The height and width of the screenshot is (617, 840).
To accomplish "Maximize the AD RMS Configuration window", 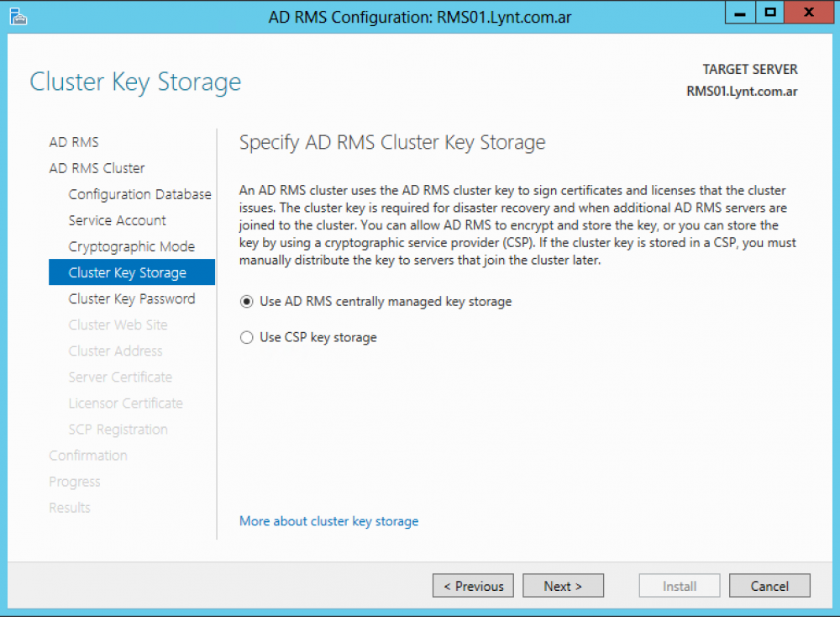I will point(769,13).
